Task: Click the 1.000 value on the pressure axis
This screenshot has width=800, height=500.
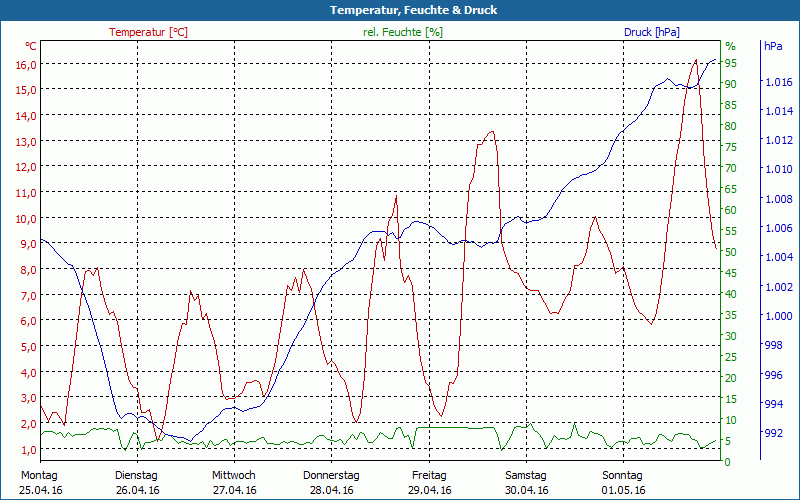Action: point(777,316)
